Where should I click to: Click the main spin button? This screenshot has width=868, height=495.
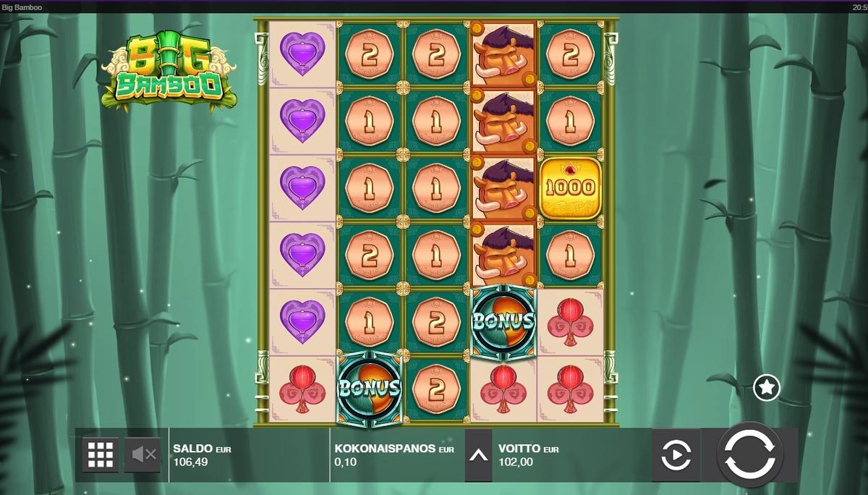[x=749, y=455]
